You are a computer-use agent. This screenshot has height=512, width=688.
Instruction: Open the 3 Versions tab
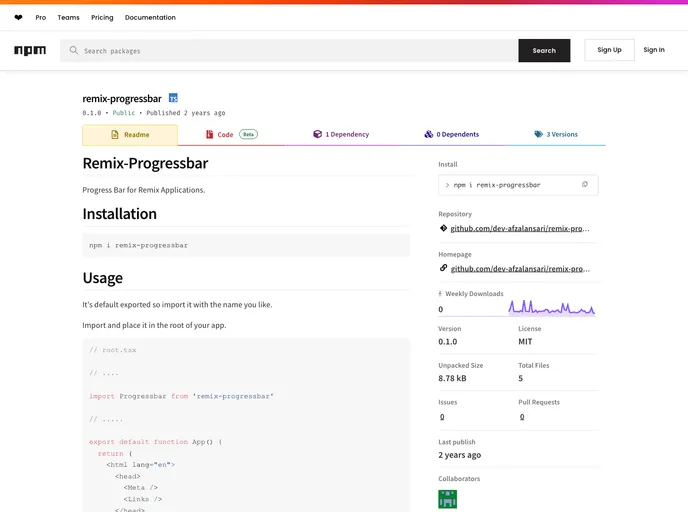coord(556,134)
